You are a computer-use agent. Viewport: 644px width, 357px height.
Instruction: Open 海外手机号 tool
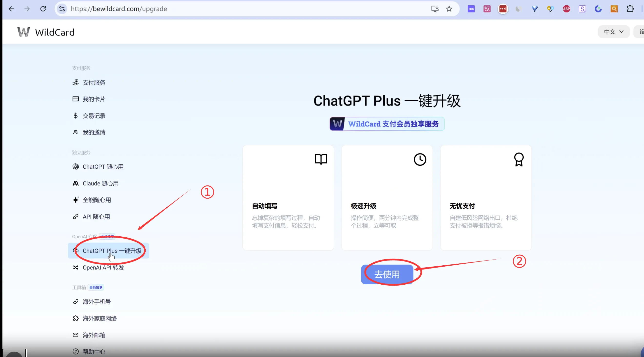point(97,302)
